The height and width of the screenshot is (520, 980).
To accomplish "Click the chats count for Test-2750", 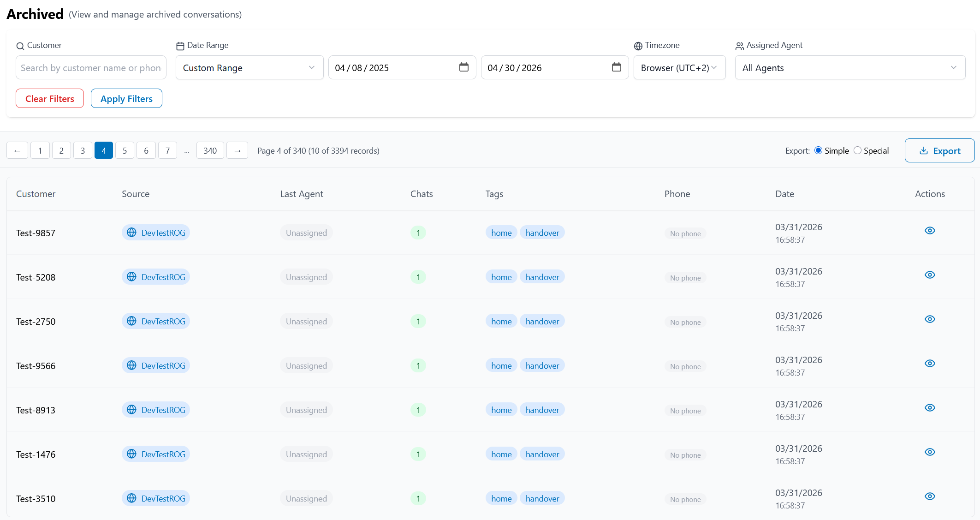I will 418,321.
